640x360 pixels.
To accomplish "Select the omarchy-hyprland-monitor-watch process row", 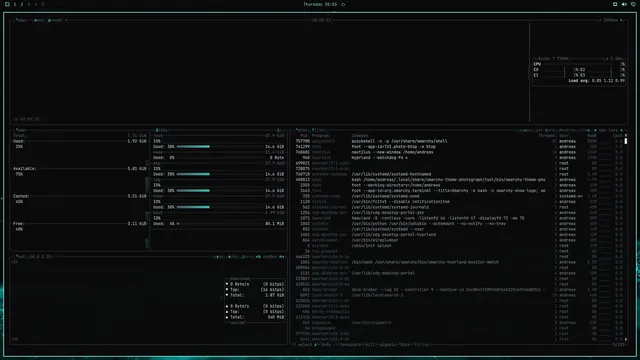I will [459, 262].
